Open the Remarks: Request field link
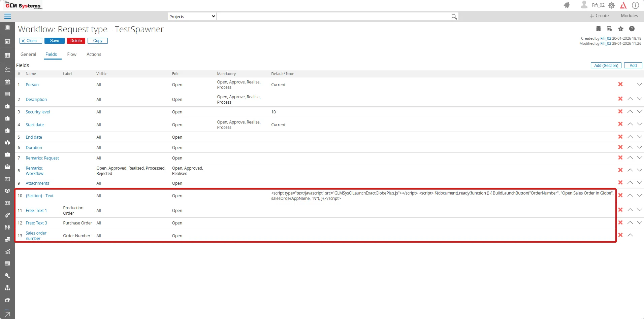The width and height of the screenshot is (644, 319). point(42,158)
